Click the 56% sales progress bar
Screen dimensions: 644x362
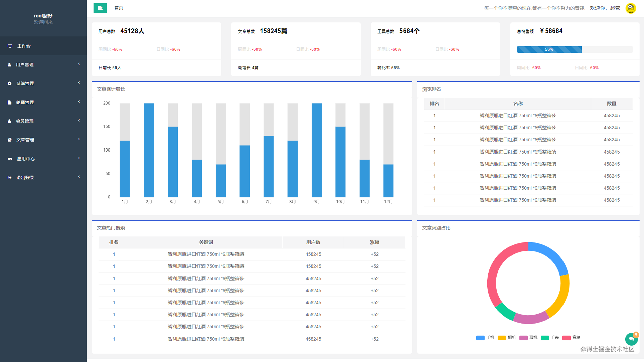[549, 49]
